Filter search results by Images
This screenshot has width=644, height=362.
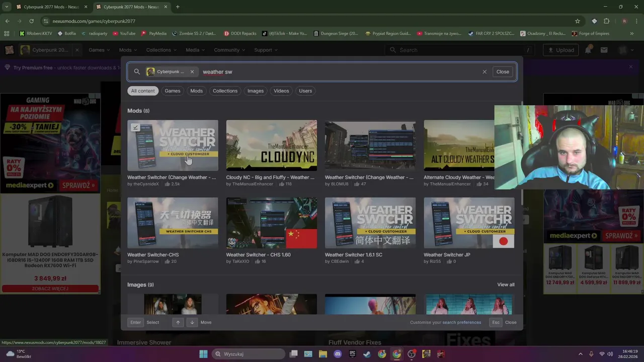tap(256, 91)
